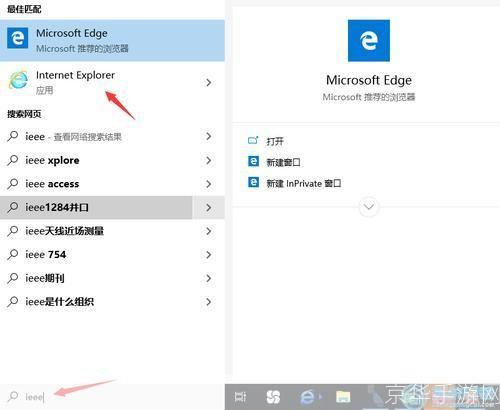Click 打开 to open Edge

pos(275,141)
